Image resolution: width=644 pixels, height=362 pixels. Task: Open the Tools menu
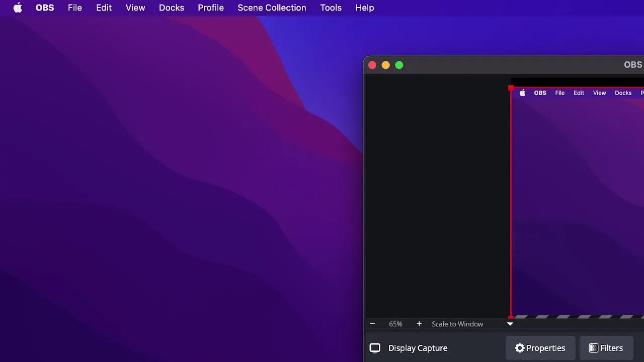click(x=331, y=8)
